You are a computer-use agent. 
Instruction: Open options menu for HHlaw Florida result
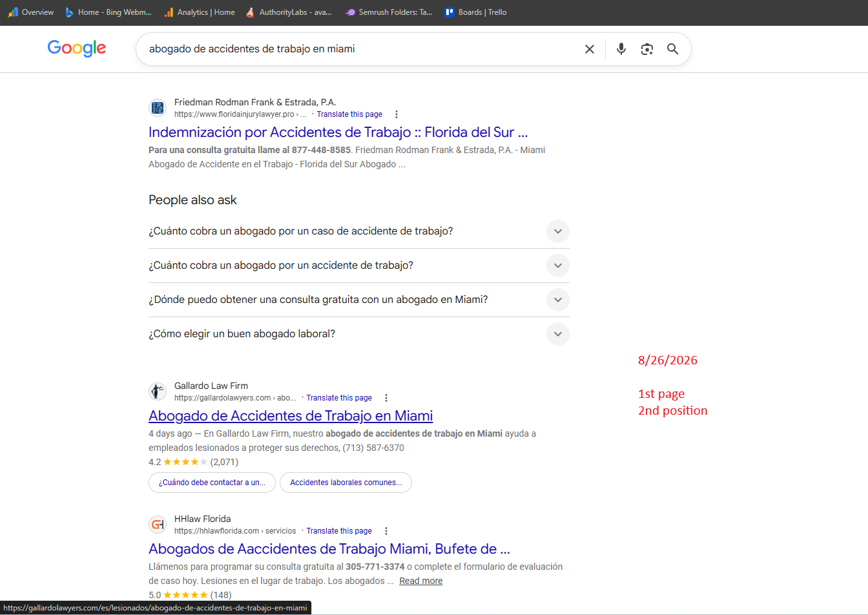[386, 531]
